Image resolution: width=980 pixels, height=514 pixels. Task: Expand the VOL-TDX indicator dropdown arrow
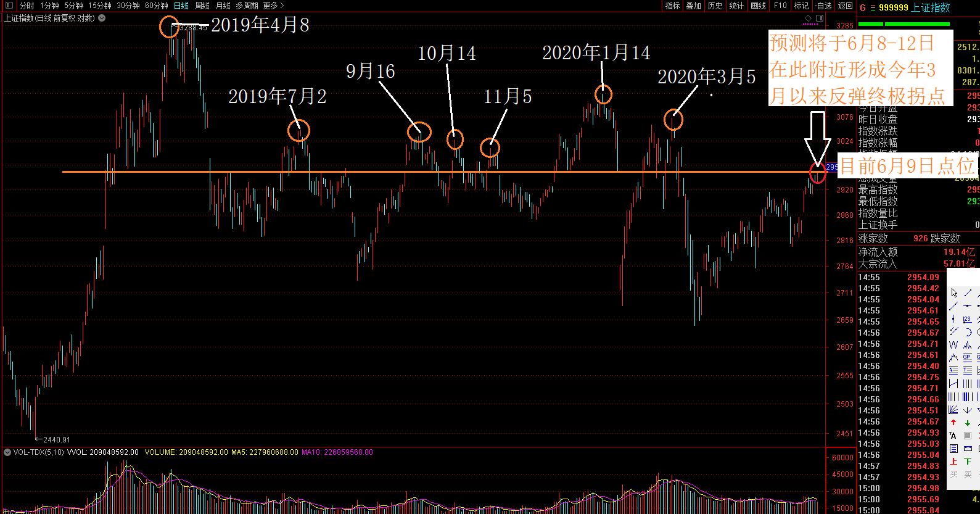click(x=7, y=452)
